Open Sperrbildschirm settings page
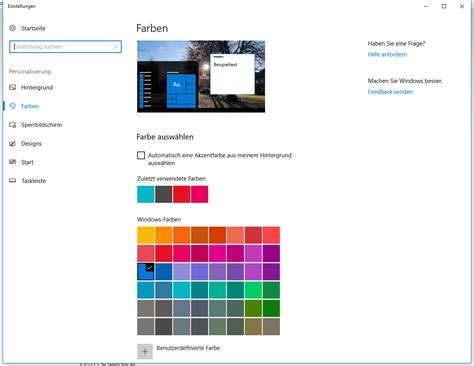The width and height of the screenshot is (474, 366). point(41,125)
